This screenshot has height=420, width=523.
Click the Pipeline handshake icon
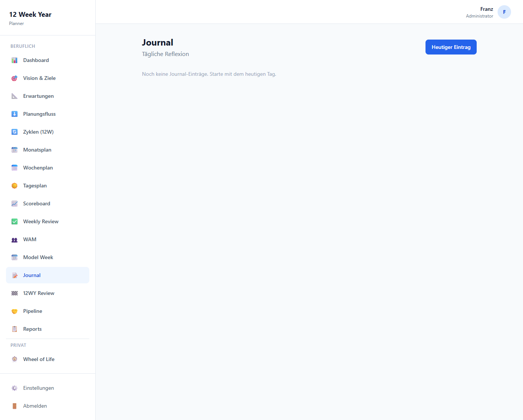click(x=15, y=311)
